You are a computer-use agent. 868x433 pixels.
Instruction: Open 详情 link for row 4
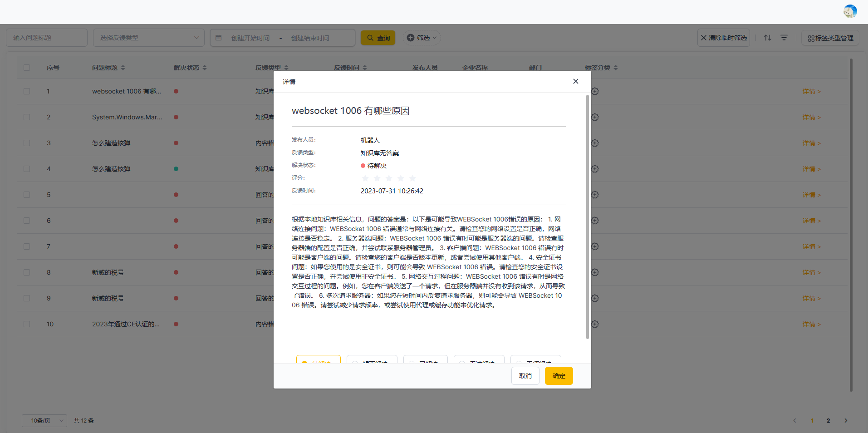click(x=811, y=169)
